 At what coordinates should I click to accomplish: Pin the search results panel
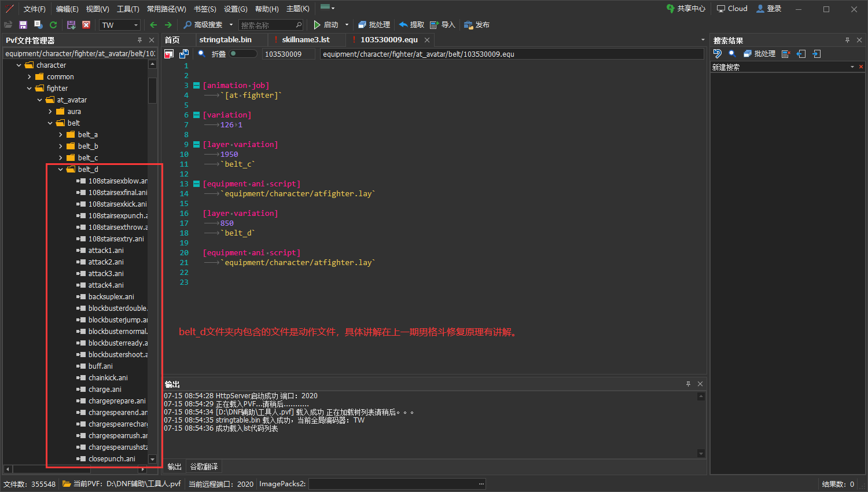click(847, 40)
